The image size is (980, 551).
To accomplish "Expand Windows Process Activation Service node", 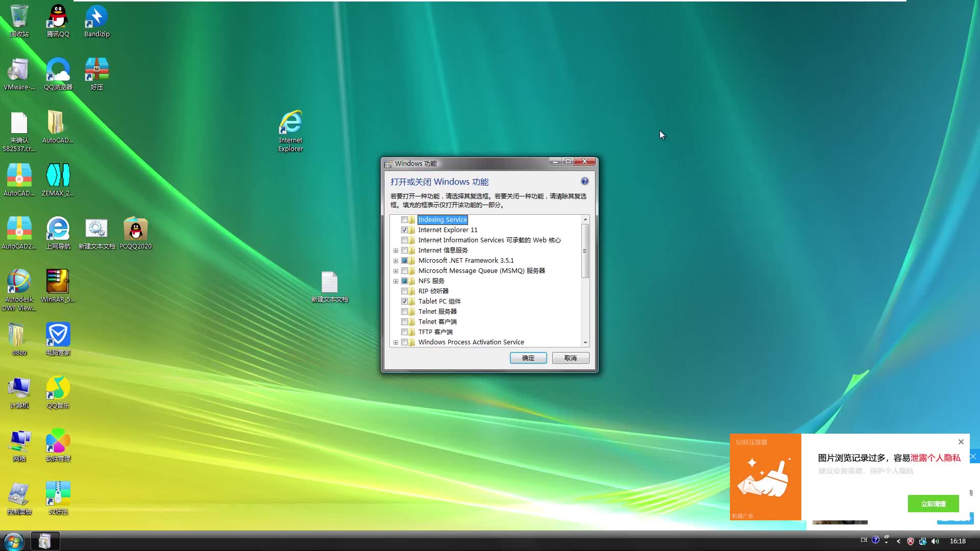I will 396,342.
